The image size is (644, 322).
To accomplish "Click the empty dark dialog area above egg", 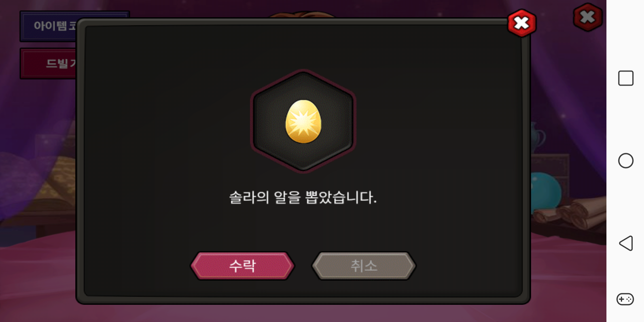I will tap(303, 47).
